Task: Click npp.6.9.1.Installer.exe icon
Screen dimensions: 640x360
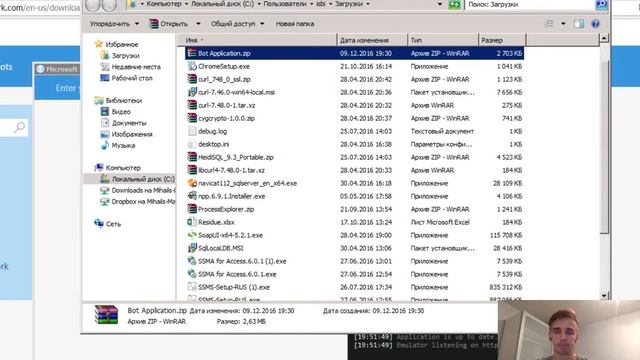Action: [x=192, y=196]
